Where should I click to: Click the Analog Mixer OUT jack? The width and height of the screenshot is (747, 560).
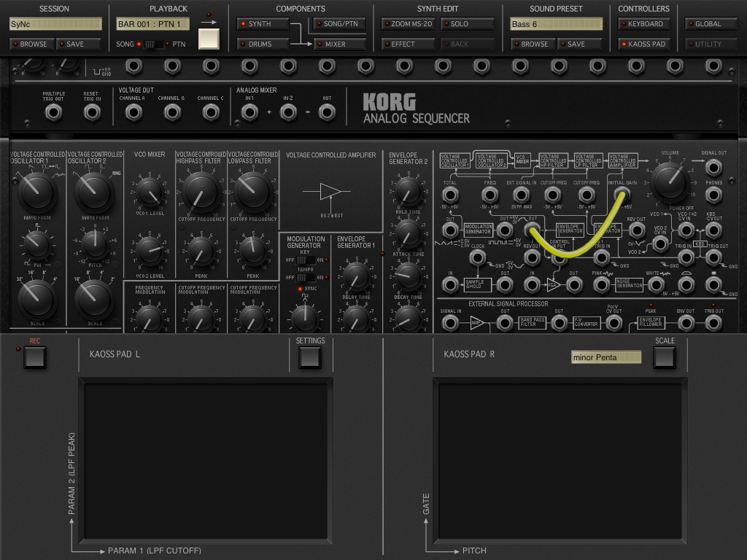327,113
